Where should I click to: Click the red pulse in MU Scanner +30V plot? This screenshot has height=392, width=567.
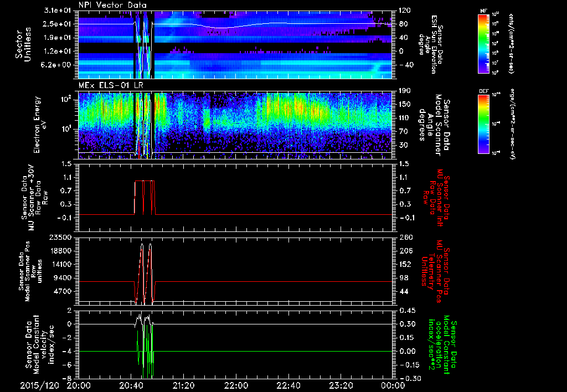click(x=140, y=181)
